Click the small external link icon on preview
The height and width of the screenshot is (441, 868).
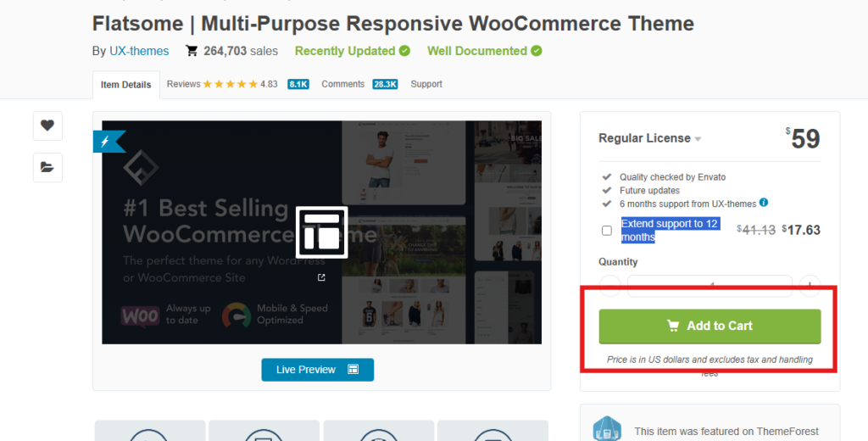point(321,277)
